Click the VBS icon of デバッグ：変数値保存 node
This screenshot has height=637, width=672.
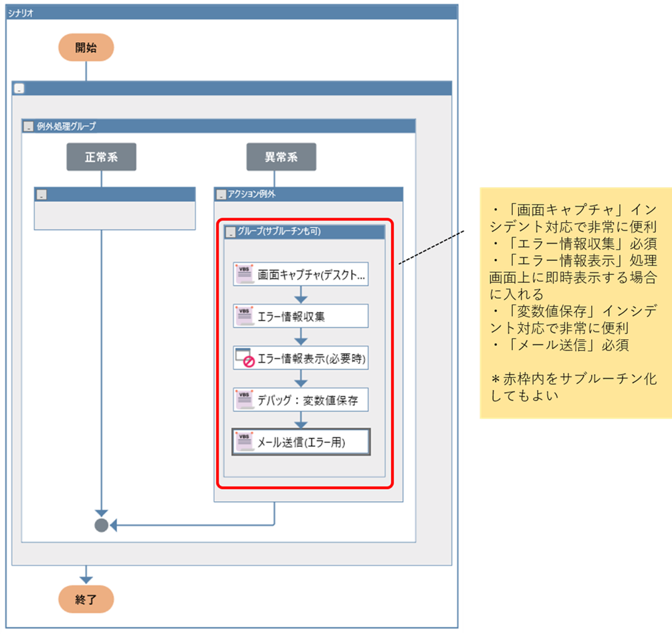pos(245,399)
